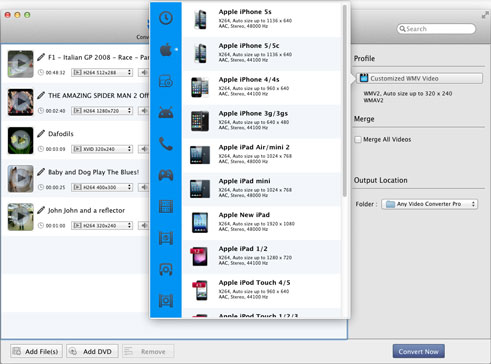This screenshot has height=364, width=491.
Task: Click the audio speaker icon in the Dafodils row
Action: (x=144, y=149)
